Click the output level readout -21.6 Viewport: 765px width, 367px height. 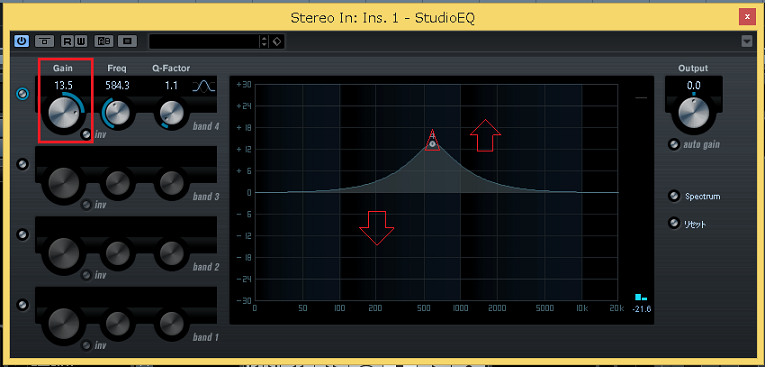pos(642,309)
